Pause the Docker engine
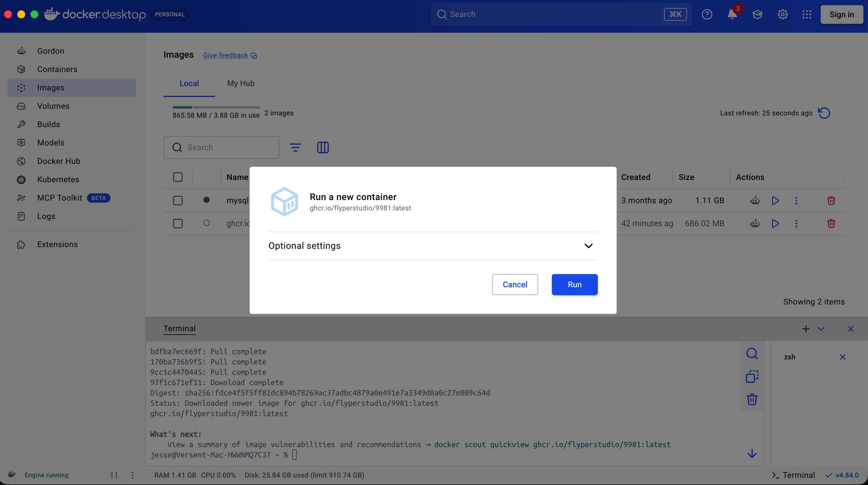This screenshot has height=485, width=868. [114, 475]
